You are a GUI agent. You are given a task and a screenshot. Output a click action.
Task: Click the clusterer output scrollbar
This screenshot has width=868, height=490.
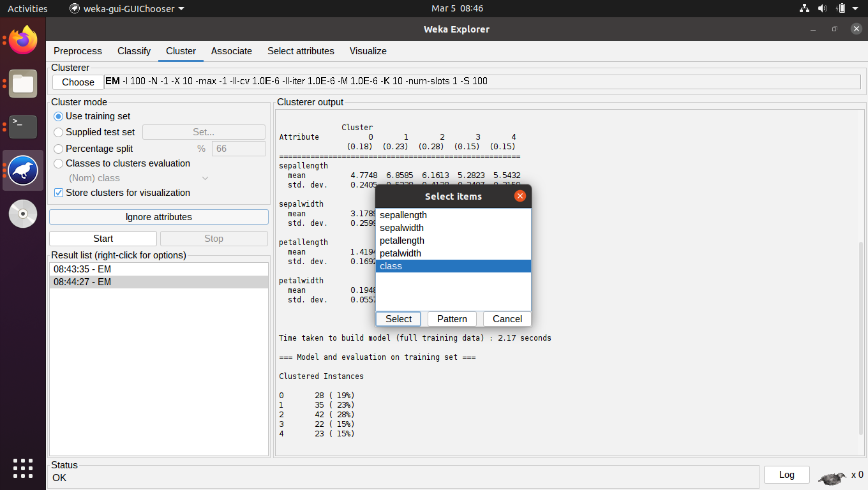click(x=862, y=338)
